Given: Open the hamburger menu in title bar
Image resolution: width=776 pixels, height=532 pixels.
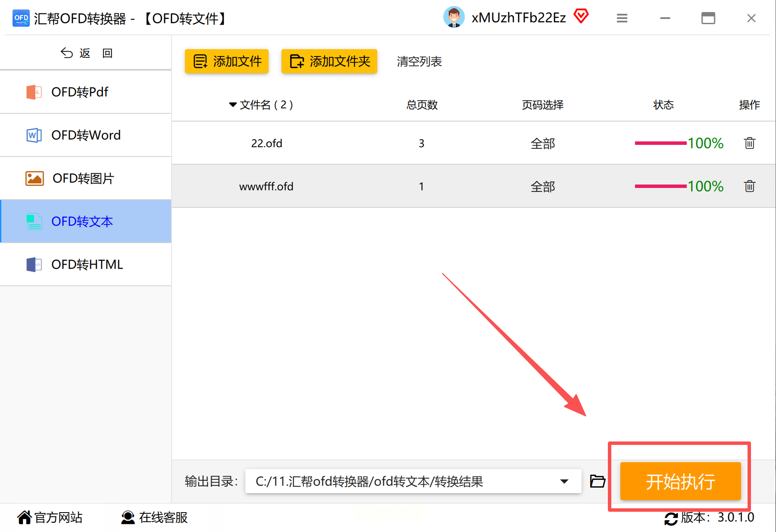Looking at the screenshot, I should pos(622,18).
